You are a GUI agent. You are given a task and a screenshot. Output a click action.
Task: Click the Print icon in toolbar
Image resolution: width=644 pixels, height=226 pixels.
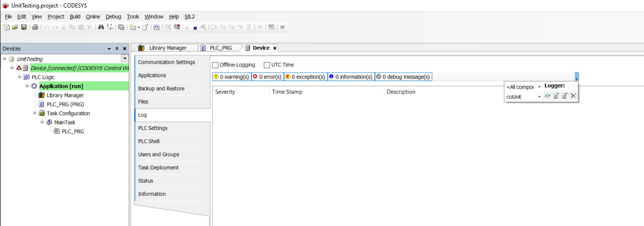coord(35,27)
